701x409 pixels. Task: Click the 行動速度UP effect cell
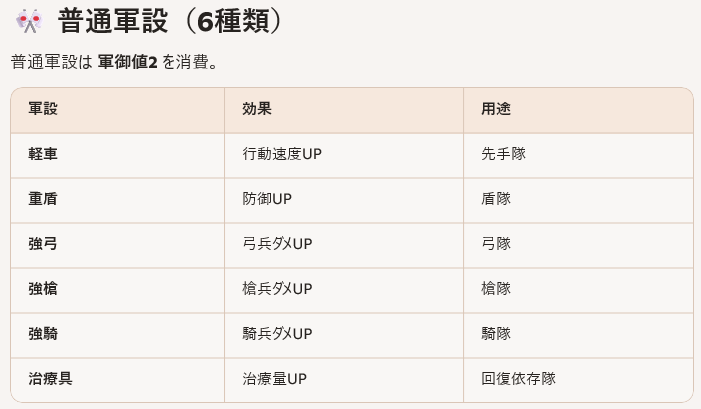pos(288,155)
